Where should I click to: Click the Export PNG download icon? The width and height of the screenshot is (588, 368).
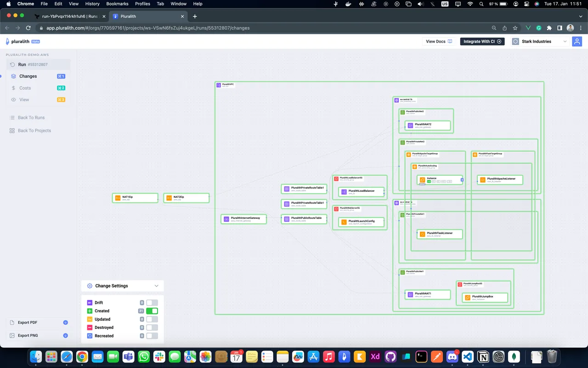[65, 335]
